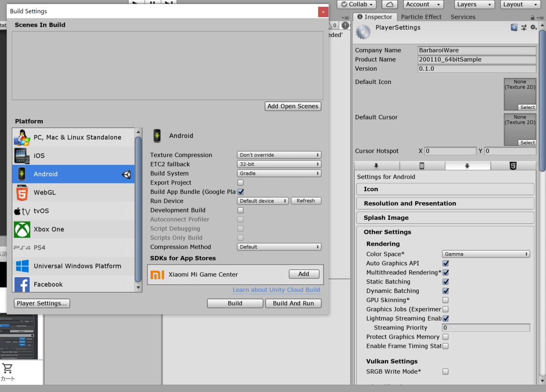Select the Facebook platform icon
546x392 pixels.
(x=22, y=284)
